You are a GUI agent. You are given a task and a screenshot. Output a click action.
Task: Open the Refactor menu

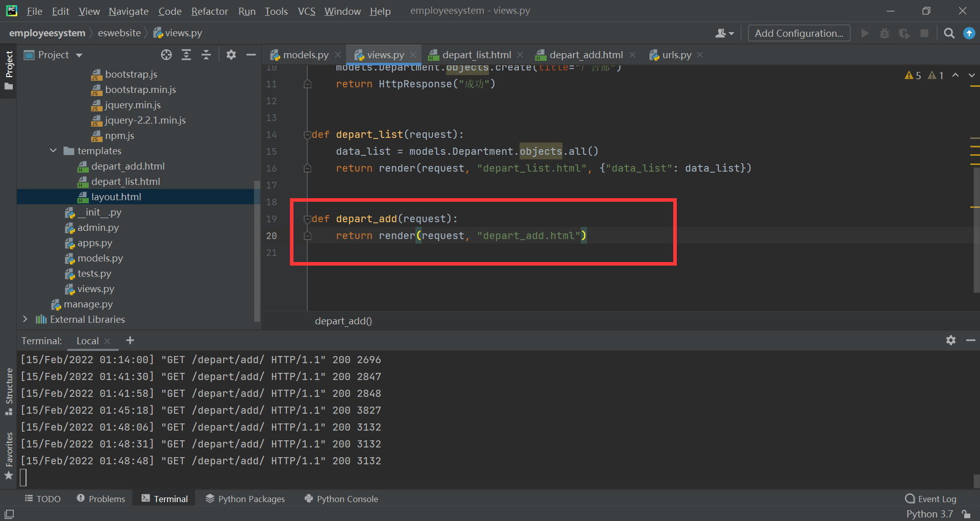point(209,11)
